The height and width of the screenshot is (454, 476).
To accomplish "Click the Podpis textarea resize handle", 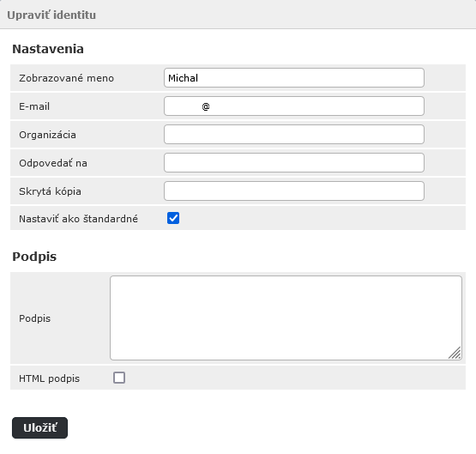I will [x=455, y=354].
